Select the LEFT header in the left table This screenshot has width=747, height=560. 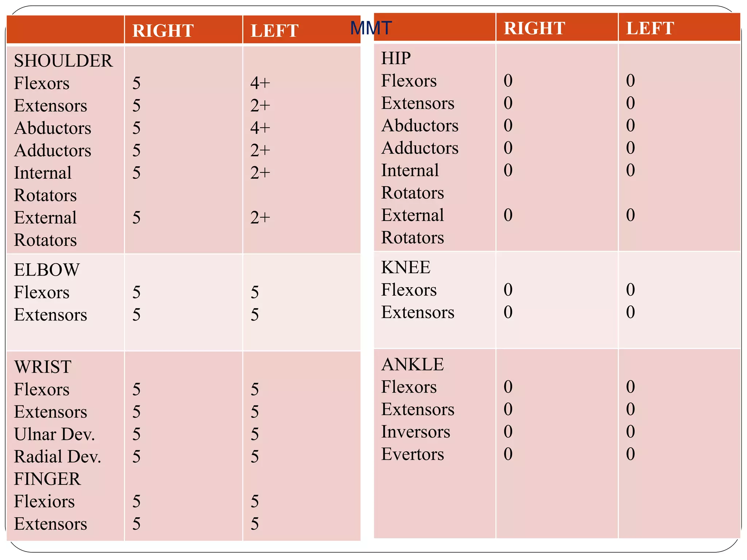(x=274, y=31)
